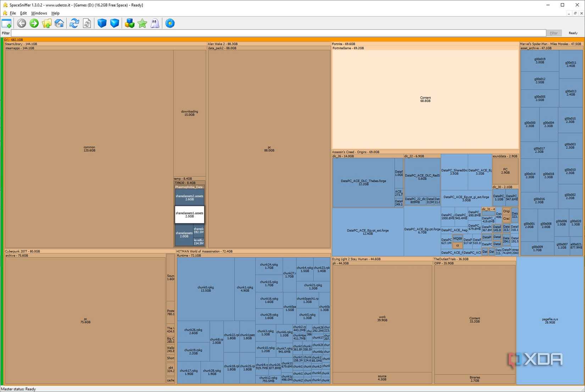This screenshot has width=585, height=392.
Task: Select the downloading 15.0GB block
Action: click(x=190, y=113)
